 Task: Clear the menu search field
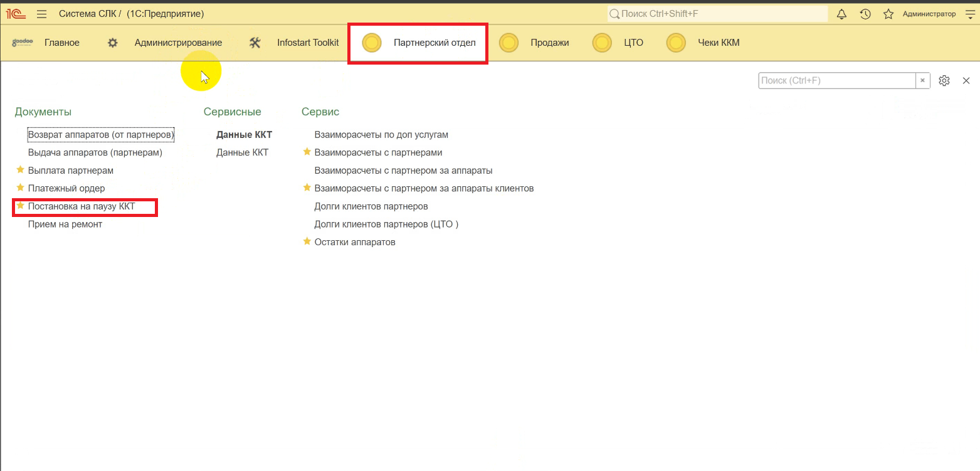[922, 80]
